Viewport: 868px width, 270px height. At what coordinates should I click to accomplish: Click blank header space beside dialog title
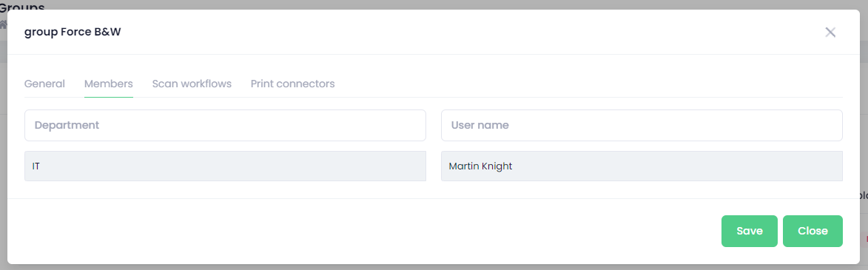(x=472, y=32)
